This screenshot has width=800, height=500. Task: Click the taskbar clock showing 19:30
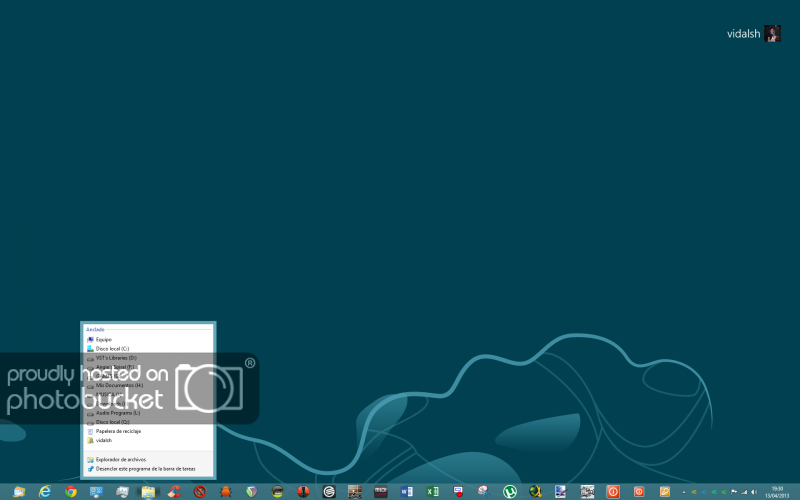point(777,492)
